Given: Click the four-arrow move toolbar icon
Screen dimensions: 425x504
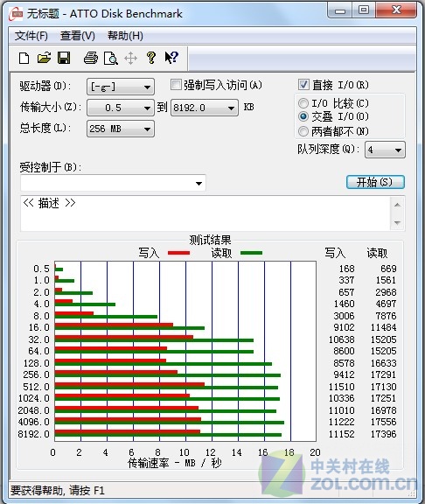Looking at the screenshot, I should 131,59.
